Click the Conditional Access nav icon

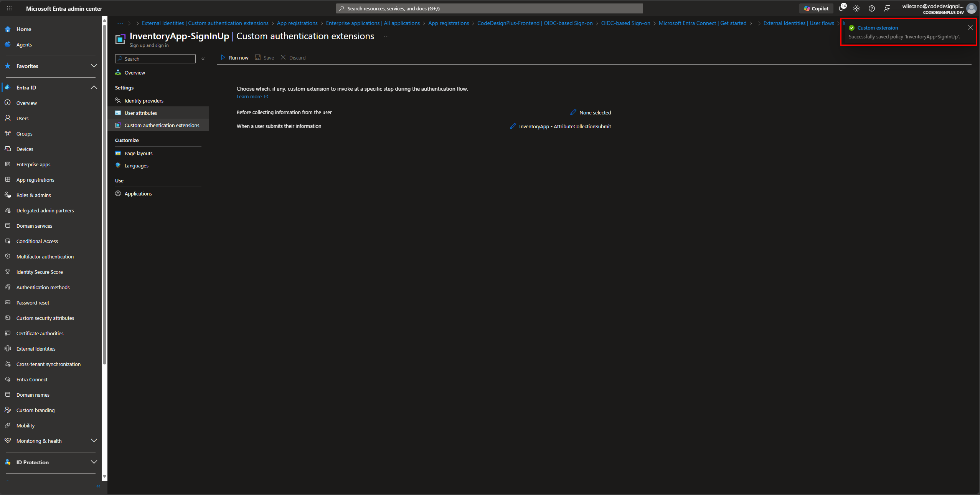point(8,241)
